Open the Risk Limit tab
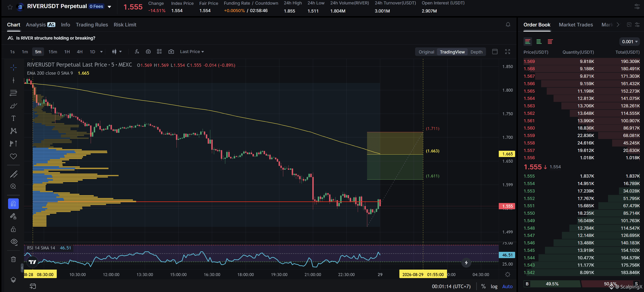The image size is (644, 292). point(125,25)
